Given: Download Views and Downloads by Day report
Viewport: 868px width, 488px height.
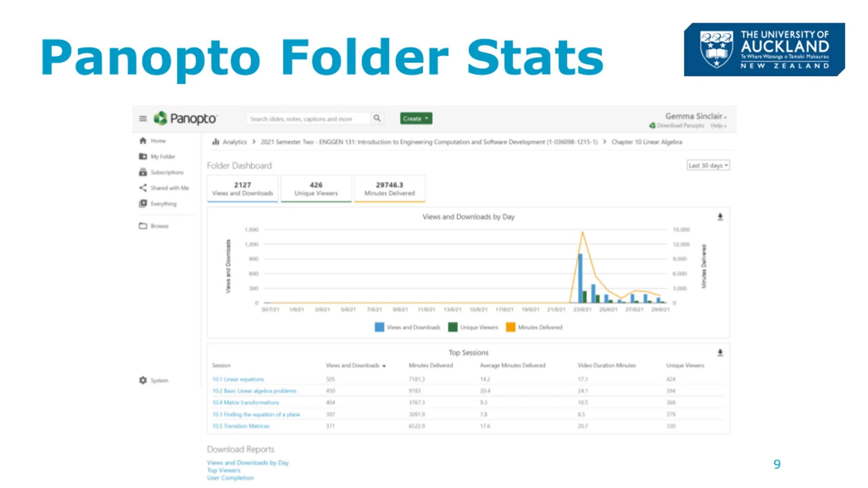Looking at the screenshot, I should pos(248,463).
